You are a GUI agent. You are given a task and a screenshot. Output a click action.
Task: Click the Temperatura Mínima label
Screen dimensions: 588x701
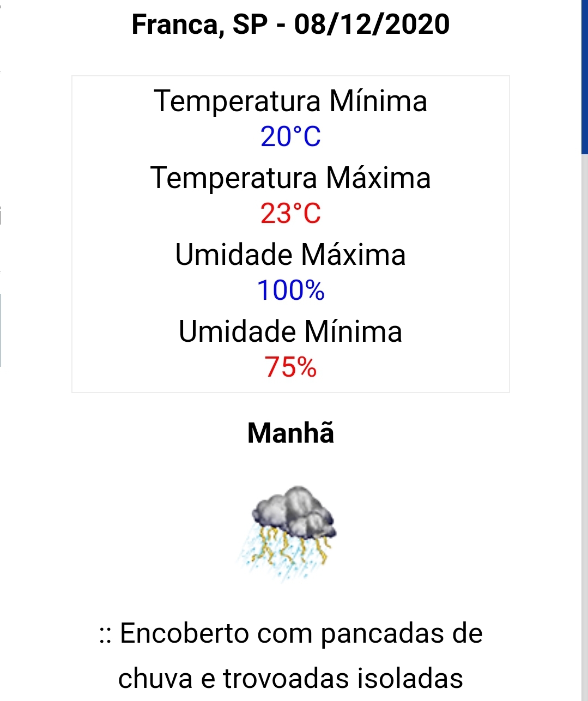pos(290,101)
